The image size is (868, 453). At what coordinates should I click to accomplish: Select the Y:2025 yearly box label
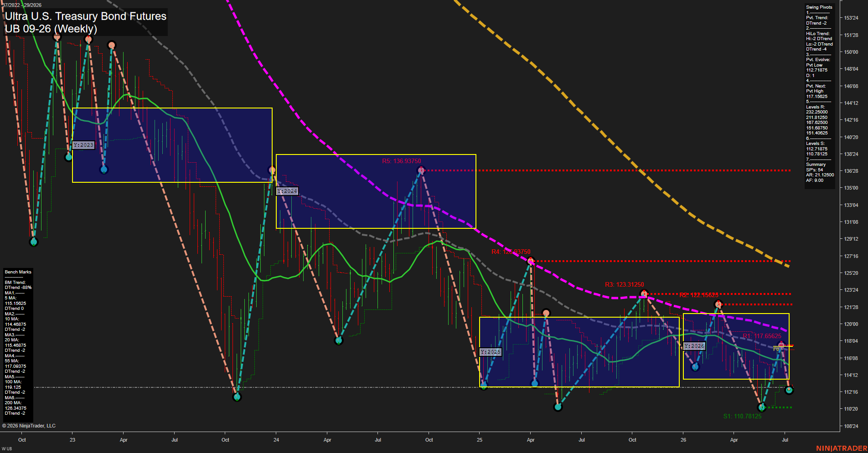[x=491, y=352]
